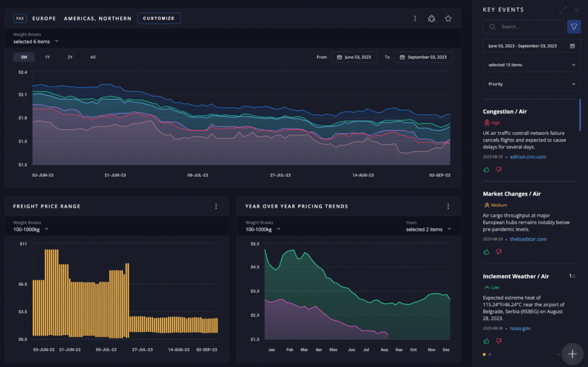
Task: Switch to the 1Y time range
Action: pos(47,57)
